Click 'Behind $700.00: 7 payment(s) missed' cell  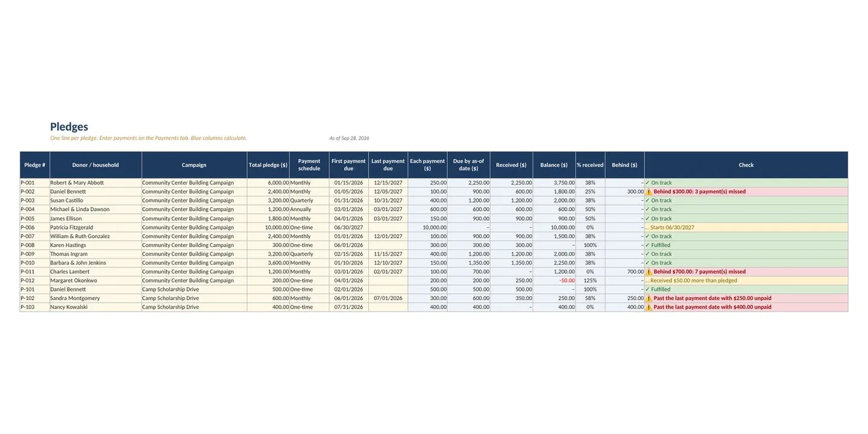tap(746, 272)
